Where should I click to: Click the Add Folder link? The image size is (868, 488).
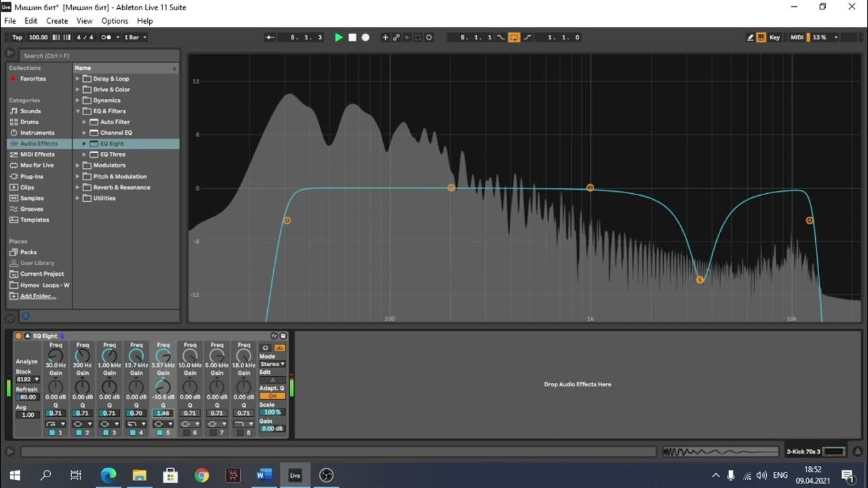point(38,296)
